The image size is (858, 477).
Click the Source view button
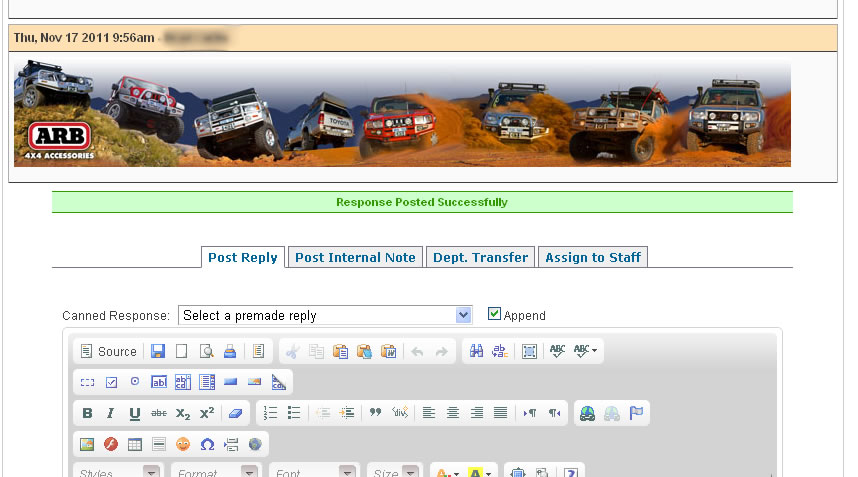[108, 351]
